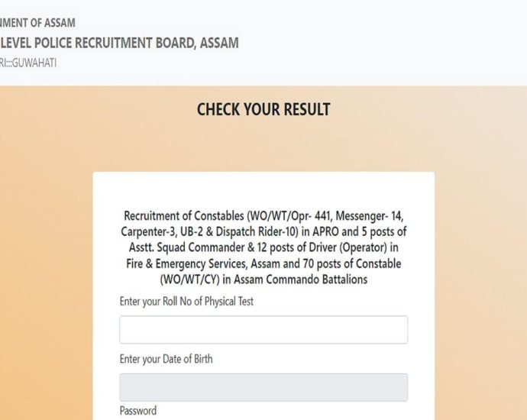This screenshot has height=420, width=527.
Task: Open the Police Recruitment Board, Assam header title
Action: pos(120,43)
